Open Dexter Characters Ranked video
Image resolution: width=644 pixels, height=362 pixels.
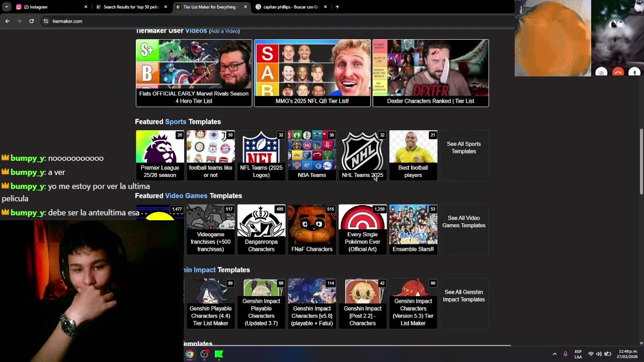pyautogui.click(x=431, y=73)
